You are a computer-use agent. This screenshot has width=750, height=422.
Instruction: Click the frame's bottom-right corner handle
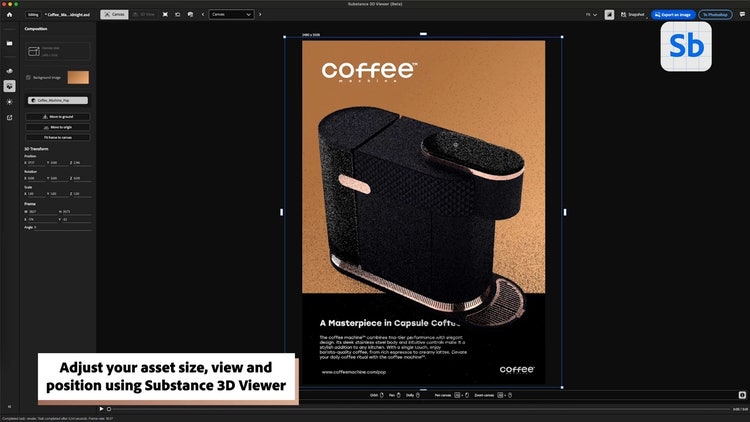562,387
